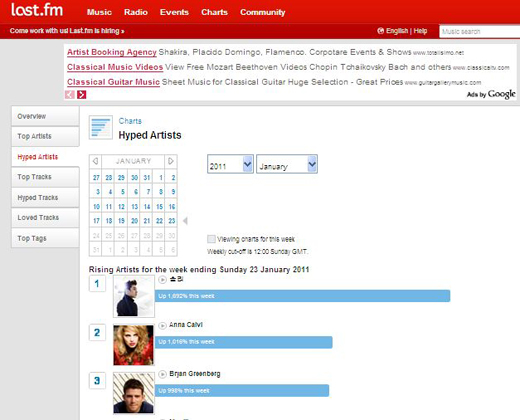520x420 pixels.
Task: Show next set of ads arrow
Action: pyautogui.click(x=82, y=95)
